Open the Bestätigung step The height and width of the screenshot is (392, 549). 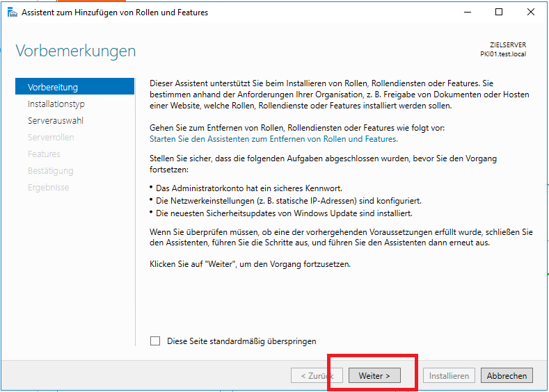[50, 170]
